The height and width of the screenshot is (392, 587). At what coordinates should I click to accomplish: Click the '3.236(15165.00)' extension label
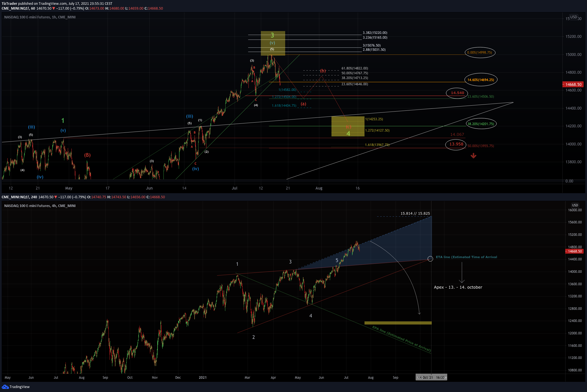[375, 38]
